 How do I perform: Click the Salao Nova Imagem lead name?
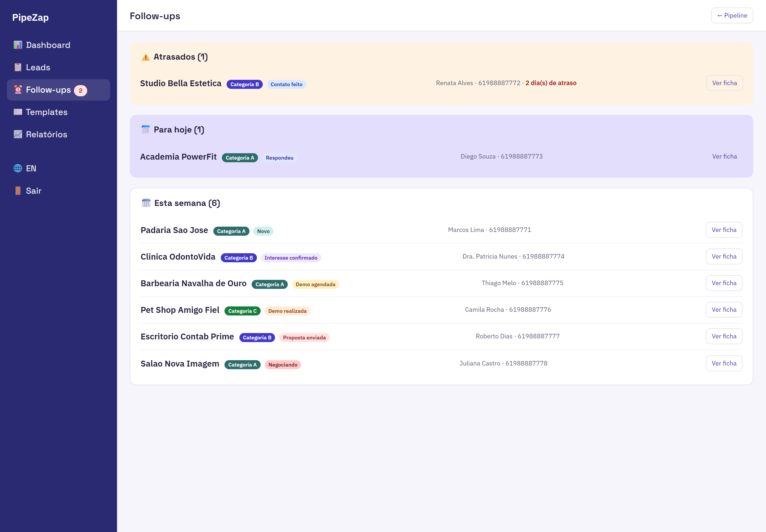tap(180, 364)
